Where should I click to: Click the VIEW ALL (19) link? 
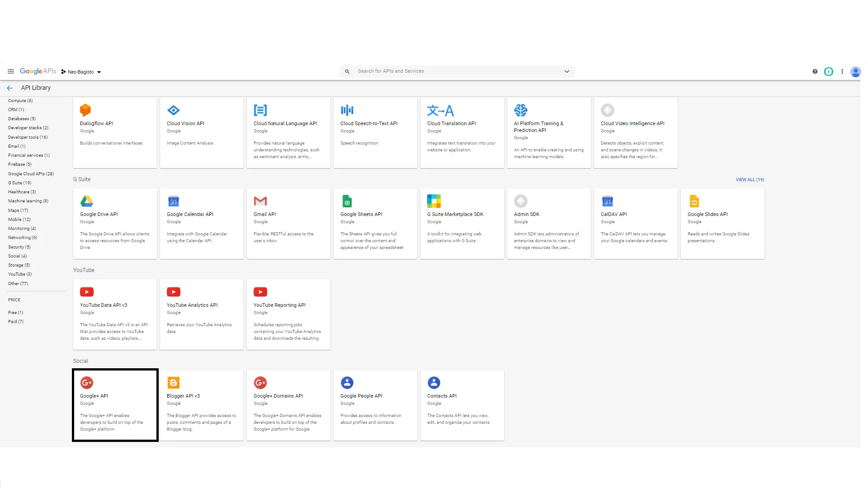point(750,180)
